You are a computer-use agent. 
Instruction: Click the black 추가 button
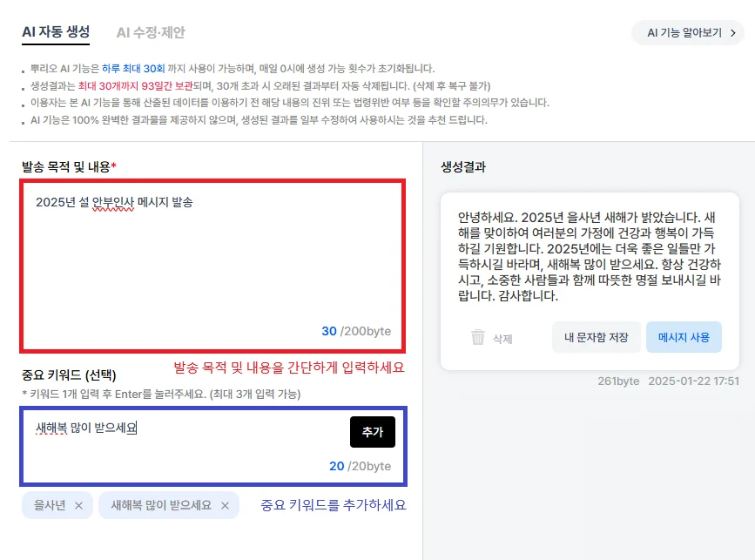pos(372,432)
